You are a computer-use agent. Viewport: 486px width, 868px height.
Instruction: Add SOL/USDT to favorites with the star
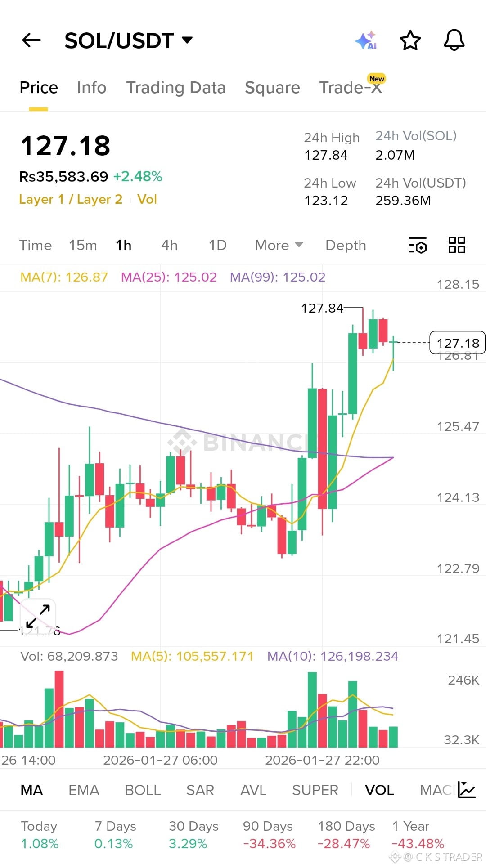tap(410, 40)
